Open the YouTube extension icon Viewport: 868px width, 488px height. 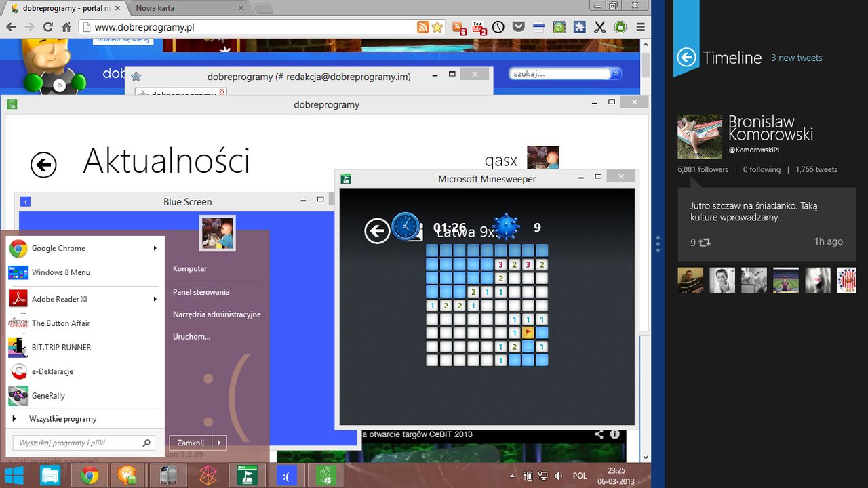click(x=479, y=27)
